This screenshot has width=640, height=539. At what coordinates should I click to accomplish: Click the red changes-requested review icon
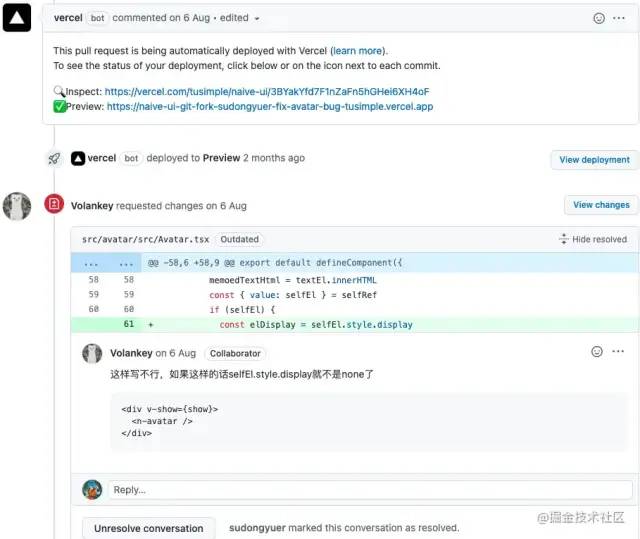coord(54,205)
